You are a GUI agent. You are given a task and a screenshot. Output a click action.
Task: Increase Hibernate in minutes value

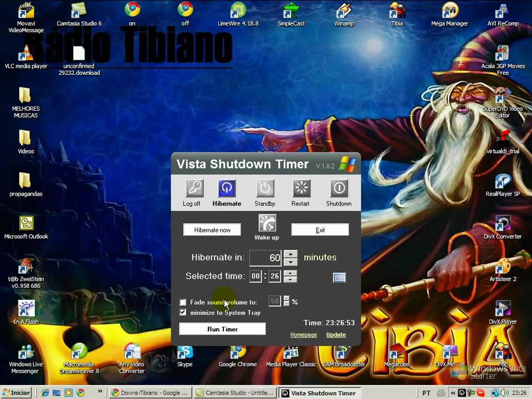[290, 254]
